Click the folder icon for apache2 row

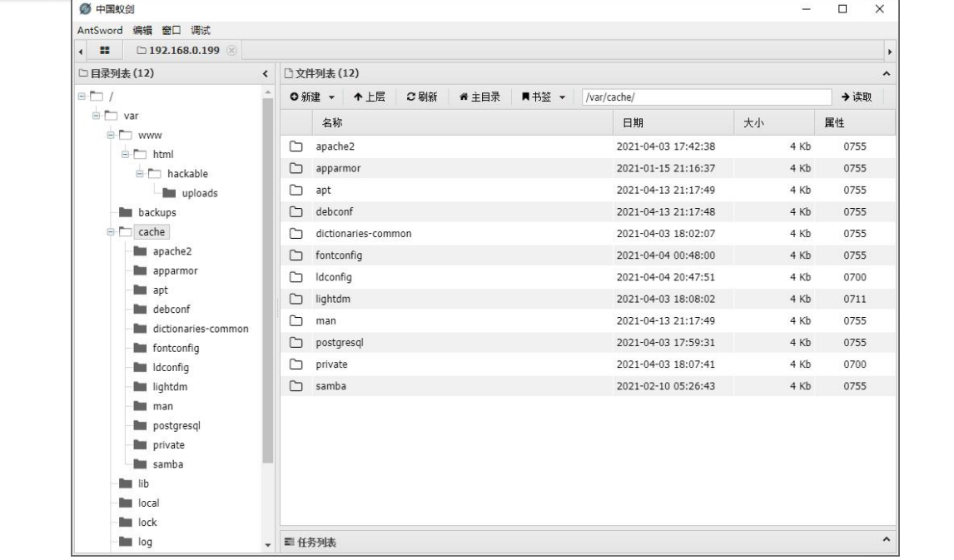coord(295,146)
